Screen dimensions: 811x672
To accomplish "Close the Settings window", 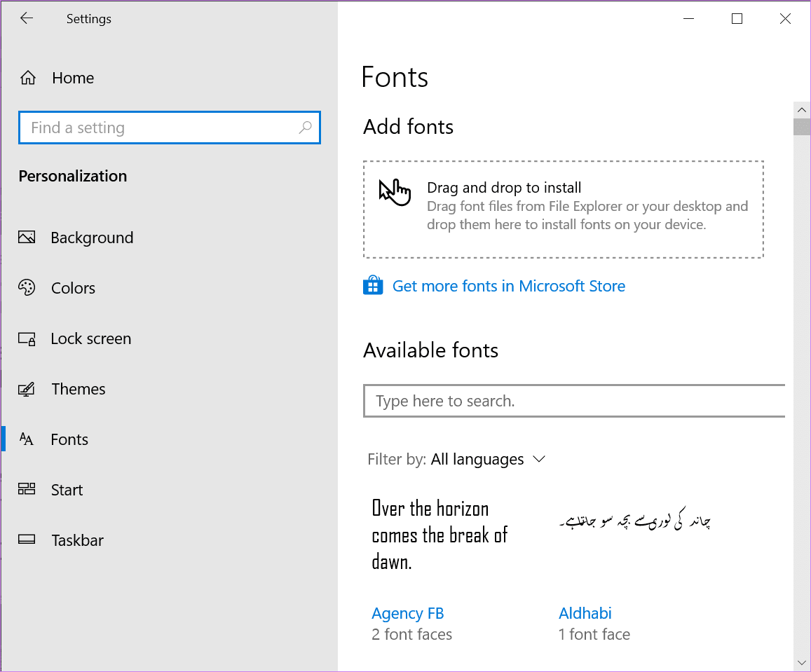I will [x=785, y=19].
